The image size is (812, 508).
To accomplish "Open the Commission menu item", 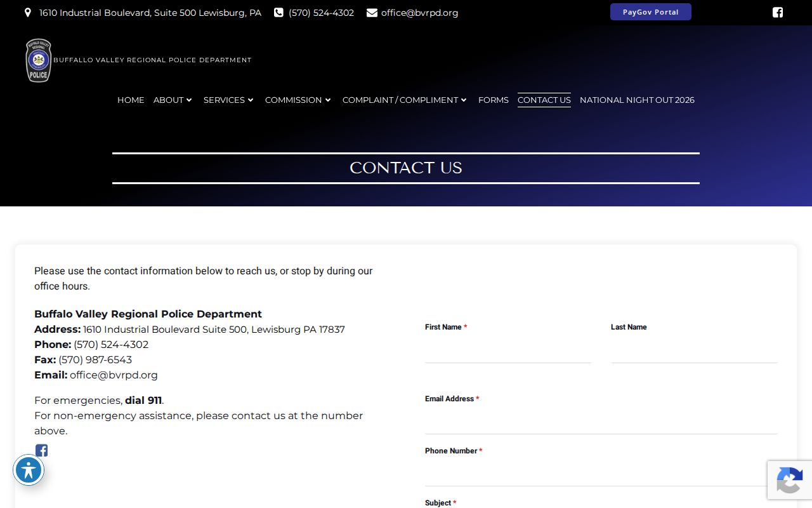I will click(x=293, y=100).
